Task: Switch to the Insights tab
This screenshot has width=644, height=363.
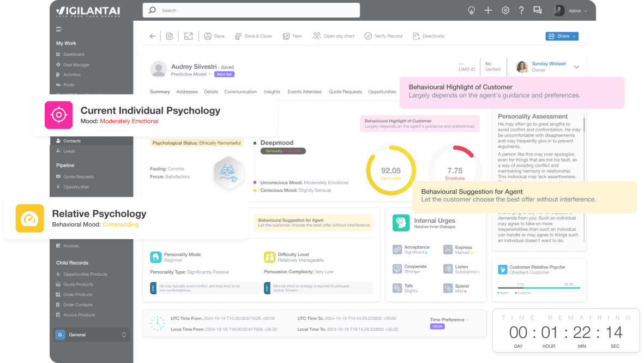Action: [x=272, y=92]
